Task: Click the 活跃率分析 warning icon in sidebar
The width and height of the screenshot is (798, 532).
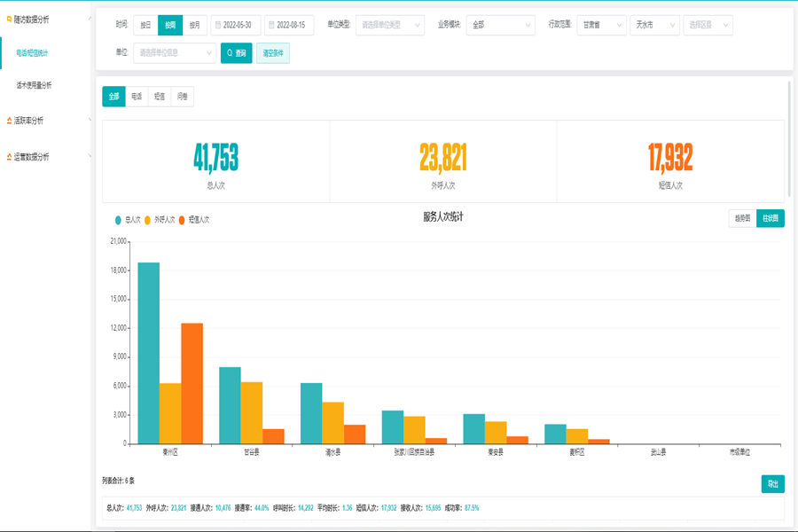Action: pos(9,121)
